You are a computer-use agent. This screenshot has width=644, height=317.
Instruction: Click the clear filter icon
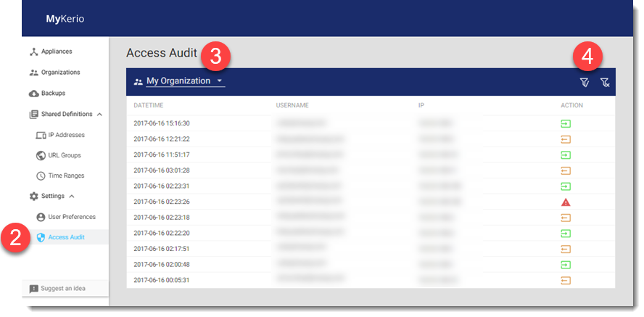coord(605,83)
